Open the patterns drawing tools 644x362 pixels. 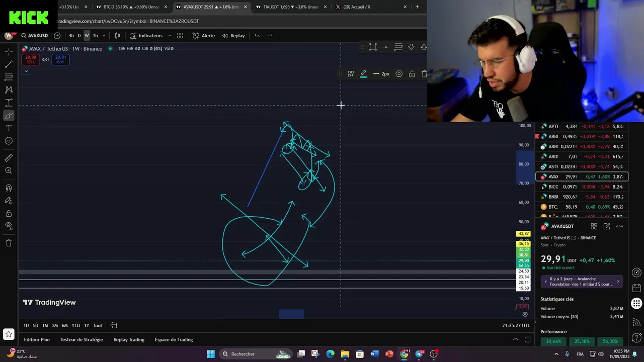(9, 89)
